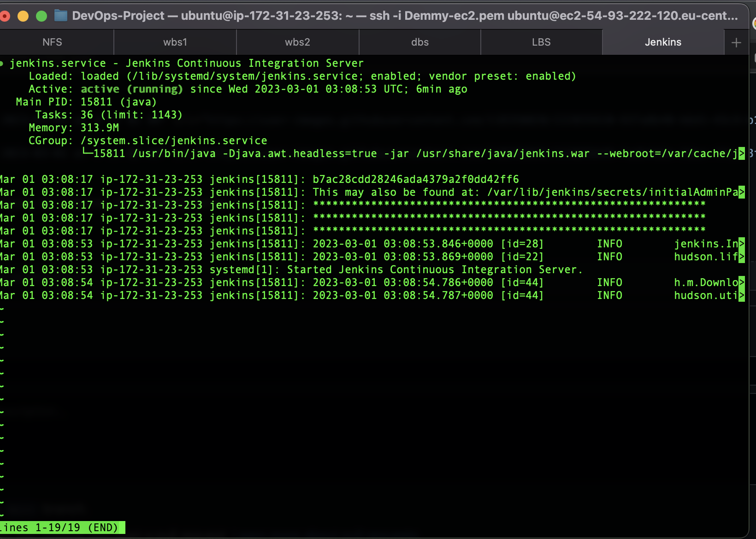756x539 pixels.
Task: Click the truncation arrow on the CGroup java command line
Action: (743, 153)
